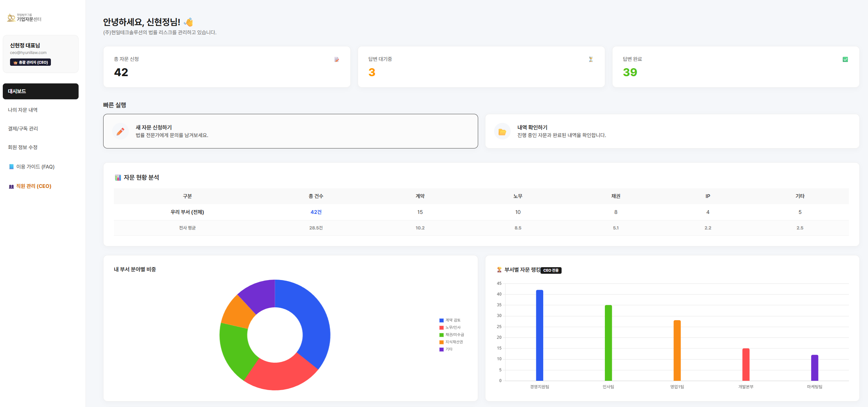Click the hourglass icon on 답변 대기중 card
This screenshot has height=407, width=868.
click(591, 60)
